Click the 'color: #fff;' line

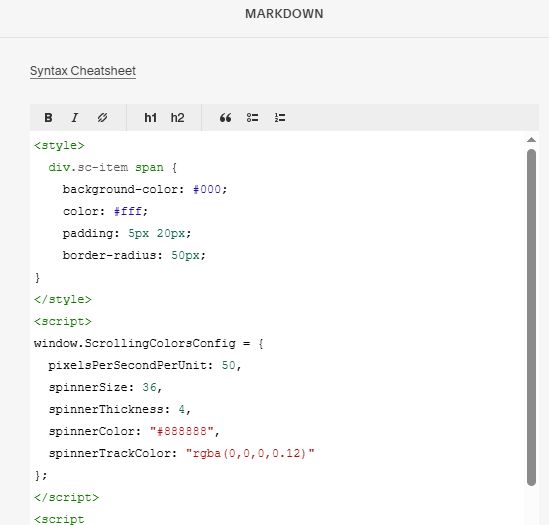(x=105, y=212)
